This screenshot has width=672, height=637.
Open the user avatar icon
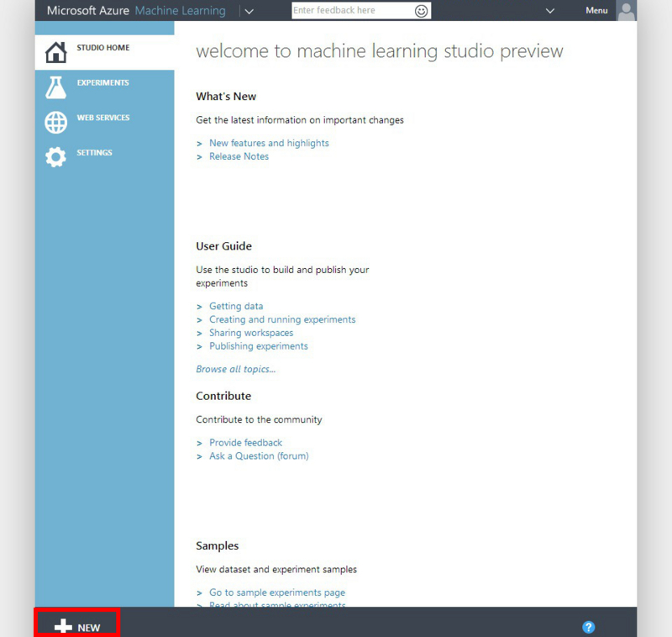(x=626, y=11)
